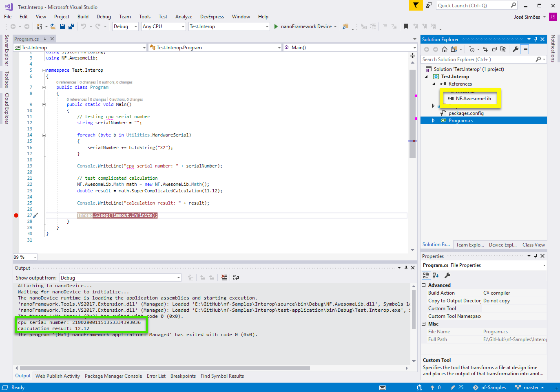Viewport: 560px width, 392px height.
Task: Click the New Project toolbar icon
Action: [40, 26]
